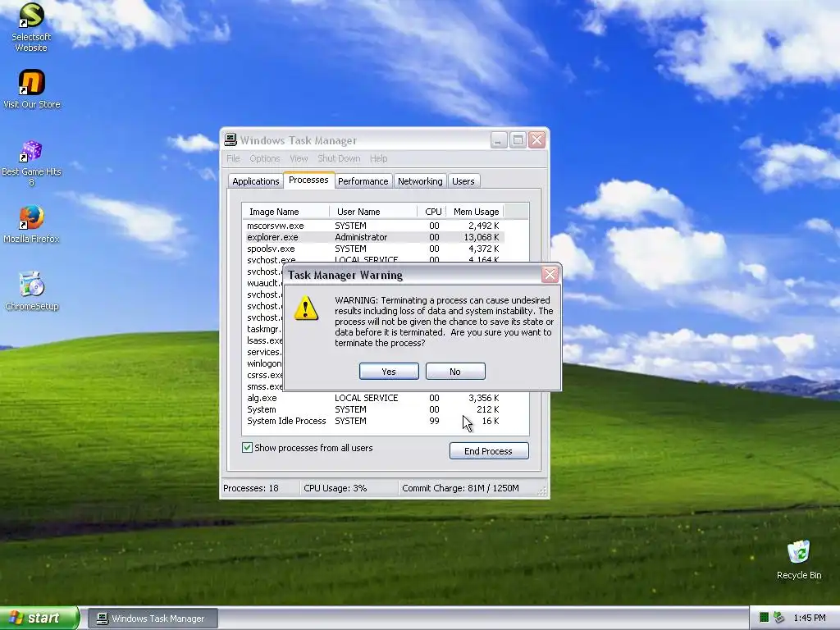Select the spoolsv.exe process row
This screenshot has width=840, height=630.
[x=373, y=249]
